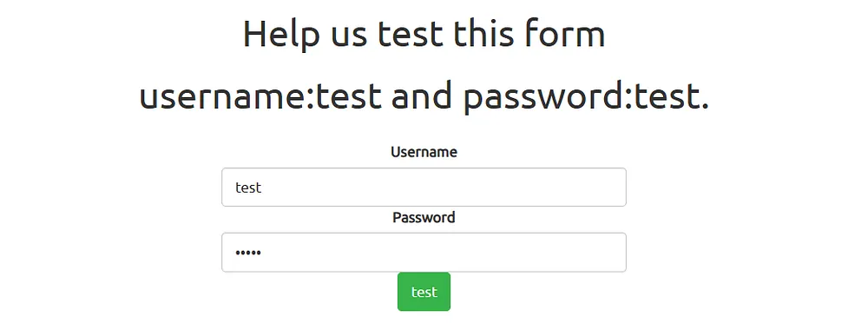Submit the form with the test button
The width and height of the screenshot is (868, 336).
click(x=424, y=292)
